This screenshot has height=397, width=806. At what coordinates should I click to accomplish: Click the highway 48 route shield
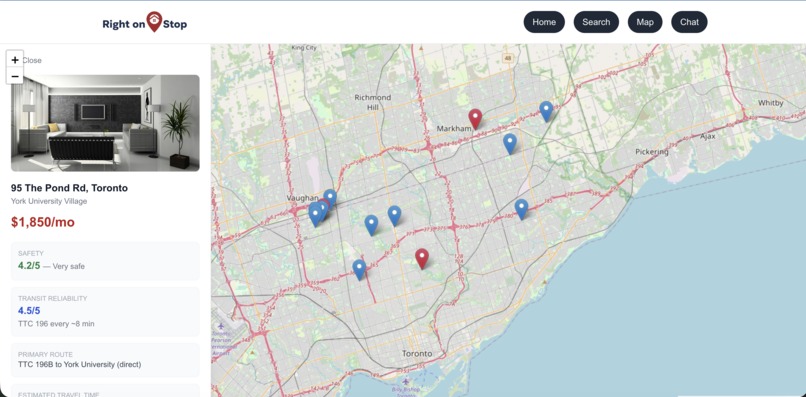point(508,58)
